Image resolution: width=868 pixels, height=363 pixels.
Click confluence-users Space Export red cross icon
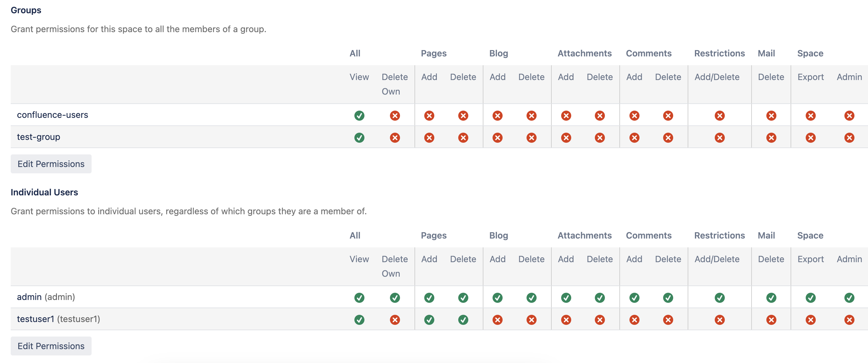point(810,116)
